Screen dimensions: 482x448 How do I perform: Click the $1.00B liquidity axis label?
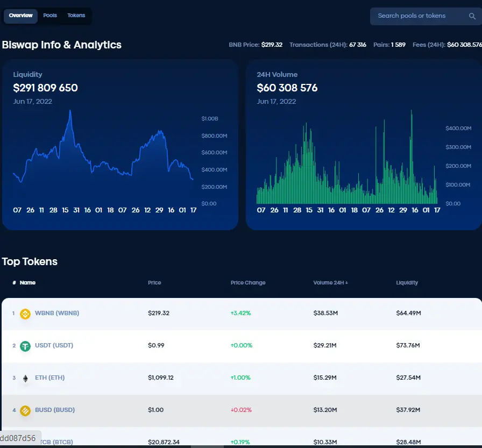210,119
